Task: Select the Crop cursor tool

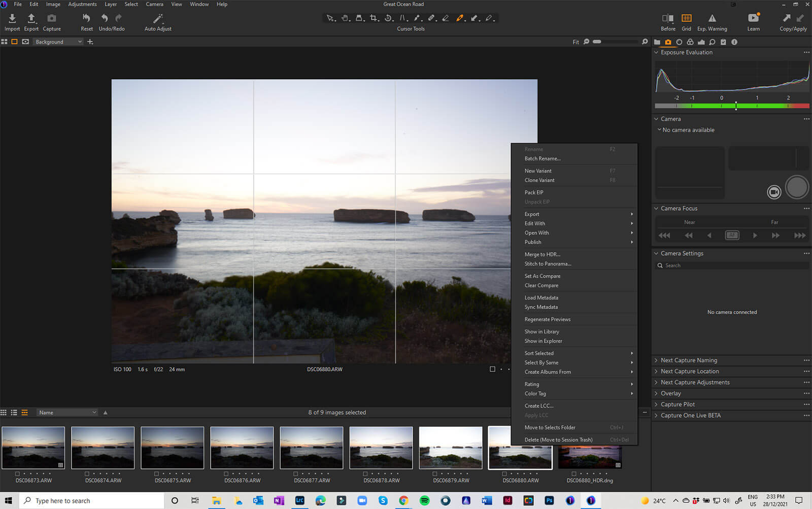Action: pos(374,18)
